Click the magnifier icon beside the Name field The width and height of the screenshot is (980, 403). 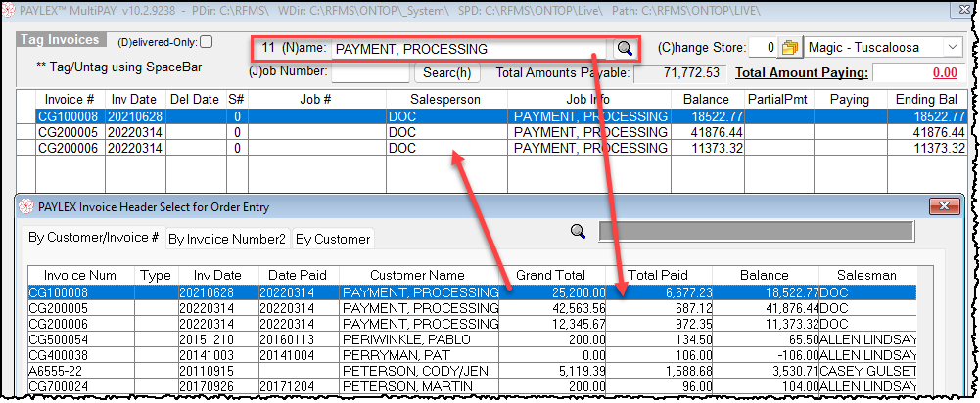[624, 49]
